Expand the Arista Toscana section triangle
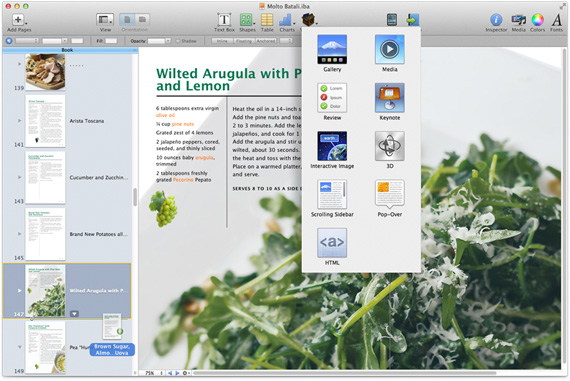 (x=20, y=120)
